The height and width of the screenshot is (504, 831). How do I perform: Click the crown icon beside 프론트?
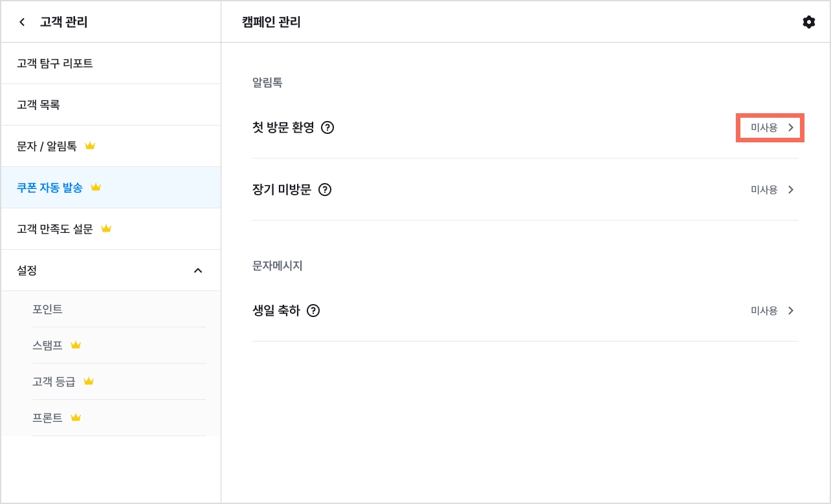[x=76, y=417]
